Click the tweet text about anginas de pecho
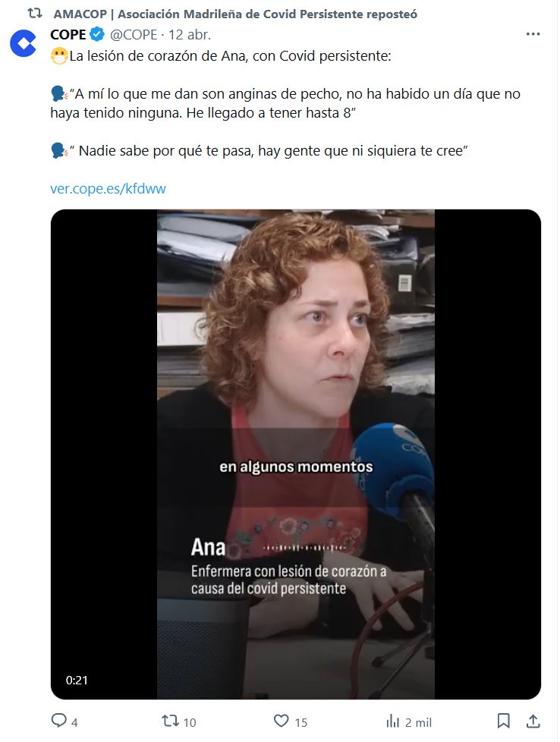 click(x=285, y=103)
